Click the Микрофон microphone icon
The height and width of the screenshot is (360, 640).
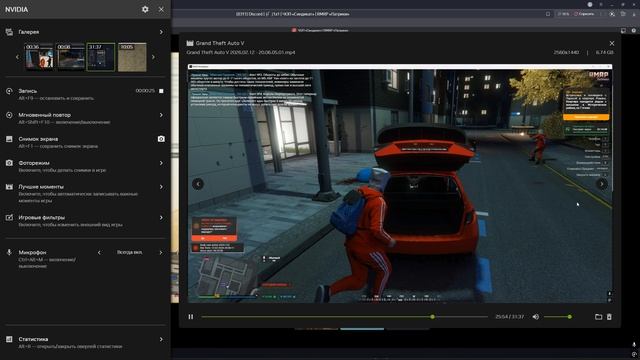click(9, 252)
